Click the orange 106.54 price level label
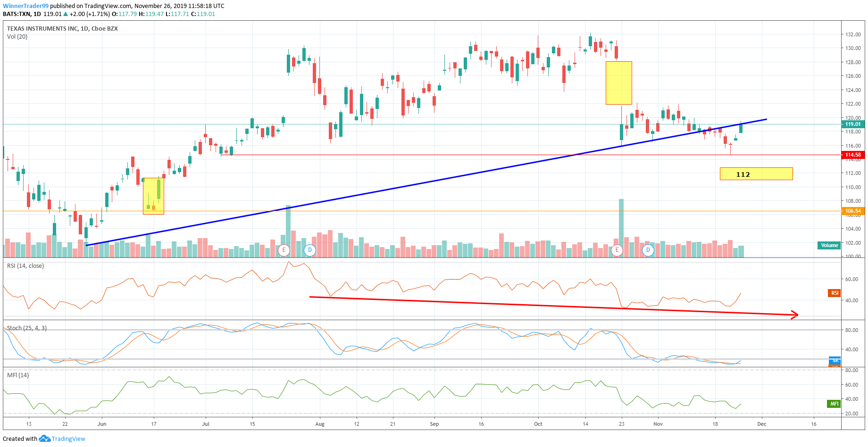This screenshot has width=868, height=447. 853,211
